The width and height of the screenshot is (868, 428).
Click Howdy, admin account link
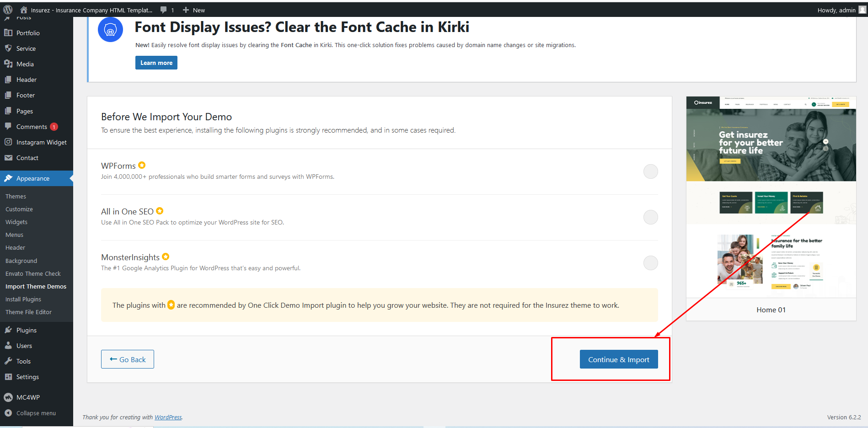click(836, 10)
